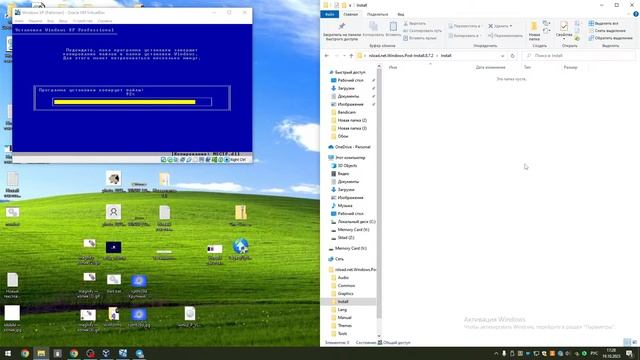Sort by the Имя column header
Image resolution: width=640 pixels, height=360 pixels.
393,67
